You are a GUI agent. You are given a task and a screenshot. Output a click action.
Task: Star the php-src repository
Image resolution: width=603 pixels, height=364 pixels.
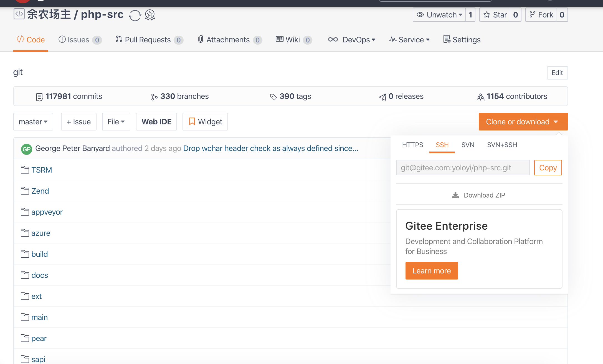click(x=495, y=15)
